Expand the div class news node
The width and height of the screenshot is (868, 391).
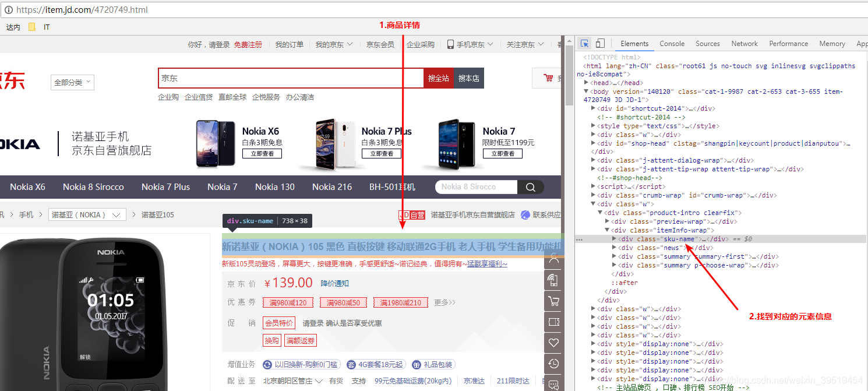pyautogui.click(x=615, y=248)
